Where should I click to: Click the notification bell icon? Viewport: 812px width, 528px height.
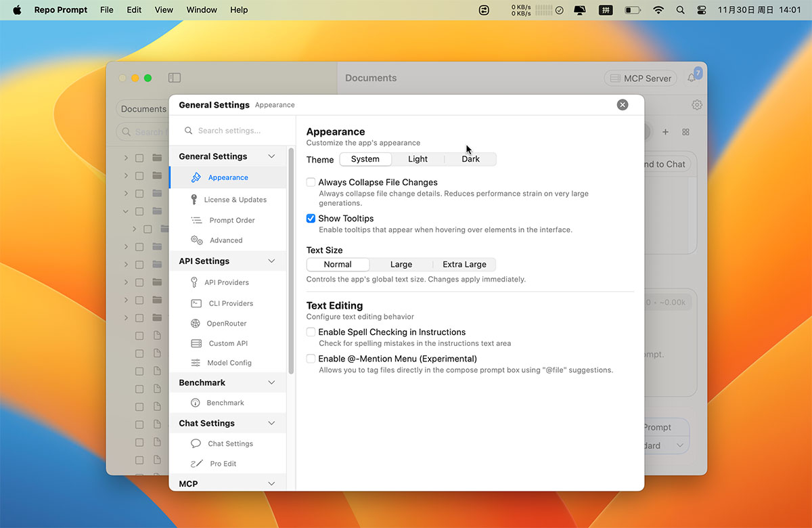(691, 78)
